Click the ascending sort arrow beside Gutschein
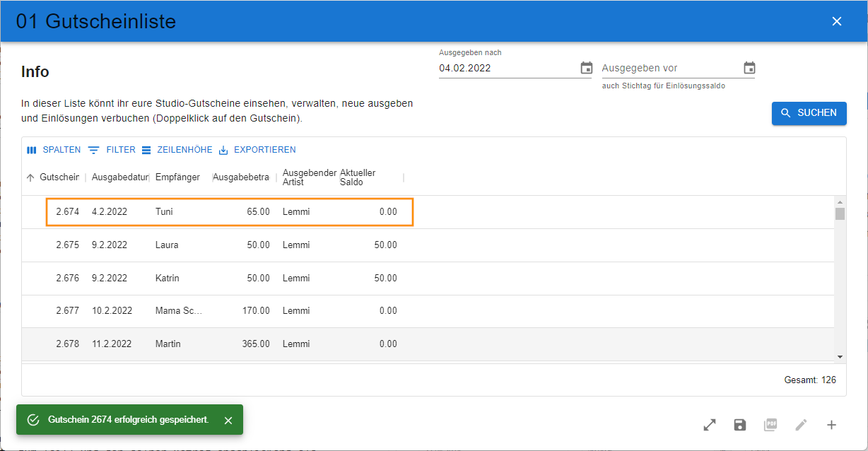The height and width of the screenshot is (451, 868). (30, 177)
